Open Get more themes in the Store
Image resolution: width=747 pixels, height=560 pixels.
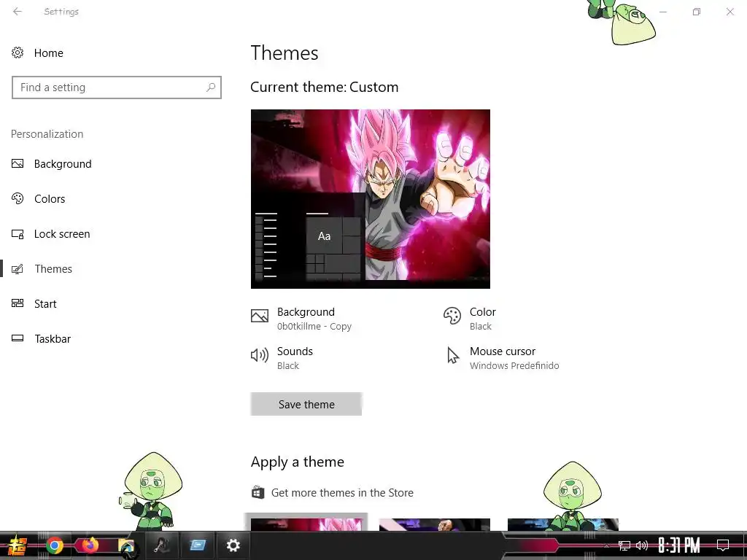[x=342, y=493]
